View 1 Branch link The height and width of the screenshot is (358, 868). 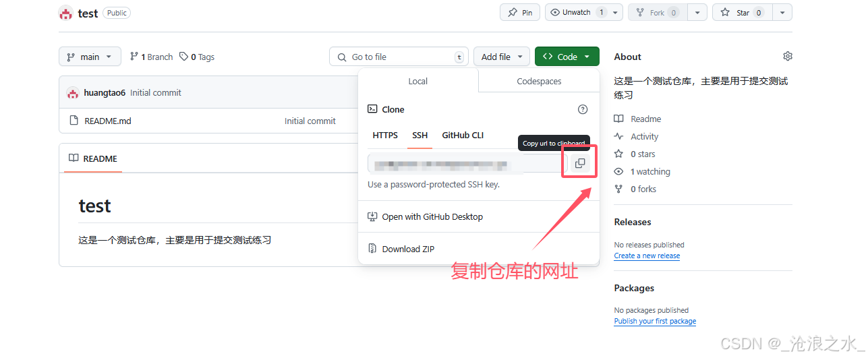point(151,57)
